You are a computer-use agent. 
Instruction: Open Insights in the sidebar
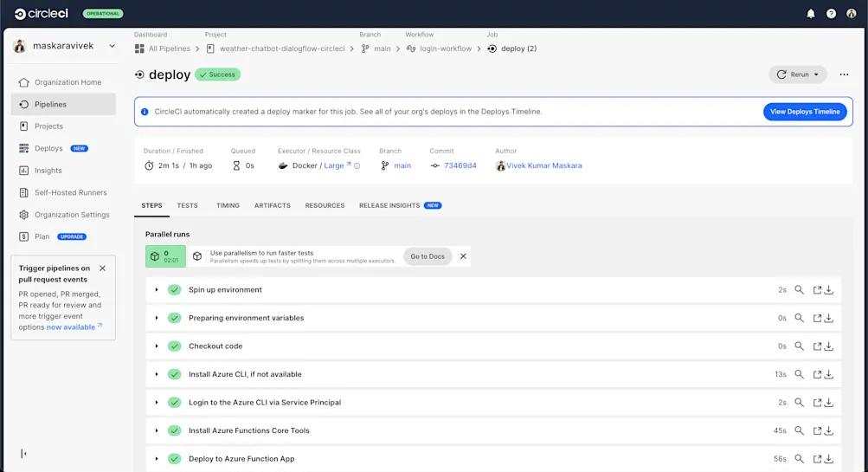[x=63, y=171]
